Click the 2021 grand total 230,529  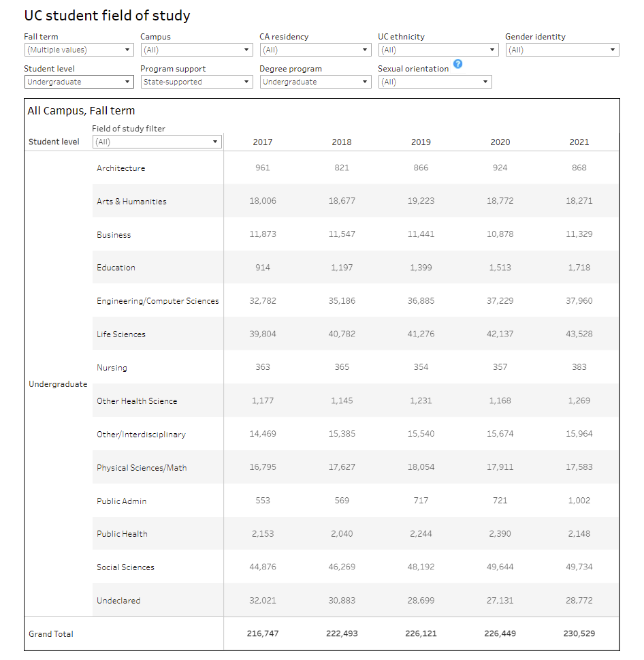pos(579,633)
